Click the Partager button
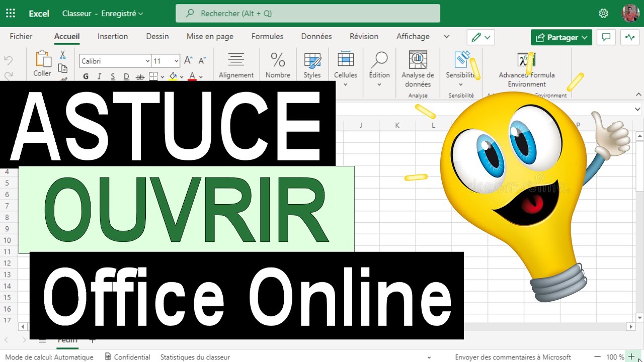644x362 pixels. pos(561,37)
